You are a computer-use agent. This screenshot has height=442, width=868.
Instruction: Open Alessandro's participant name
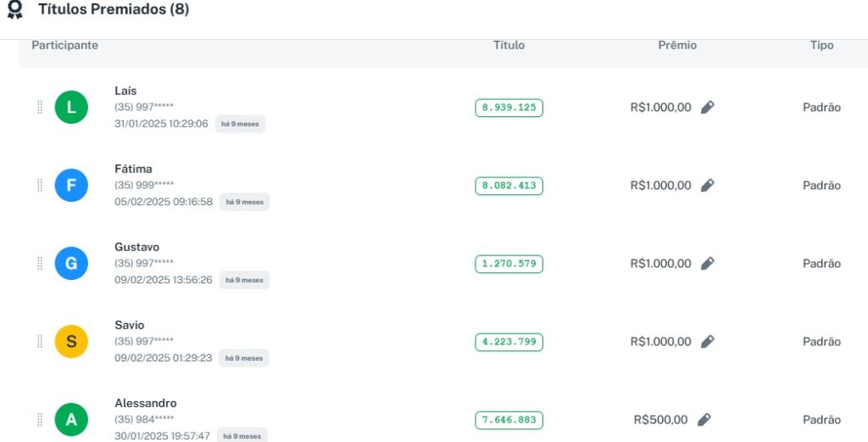tap(146, 403)
